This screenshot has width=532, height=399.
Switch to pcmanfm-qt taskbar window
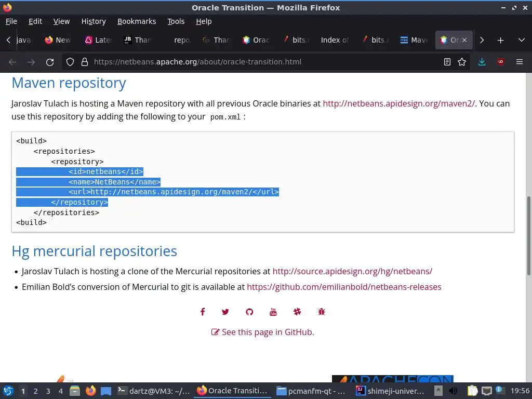(x=311, y=391)
